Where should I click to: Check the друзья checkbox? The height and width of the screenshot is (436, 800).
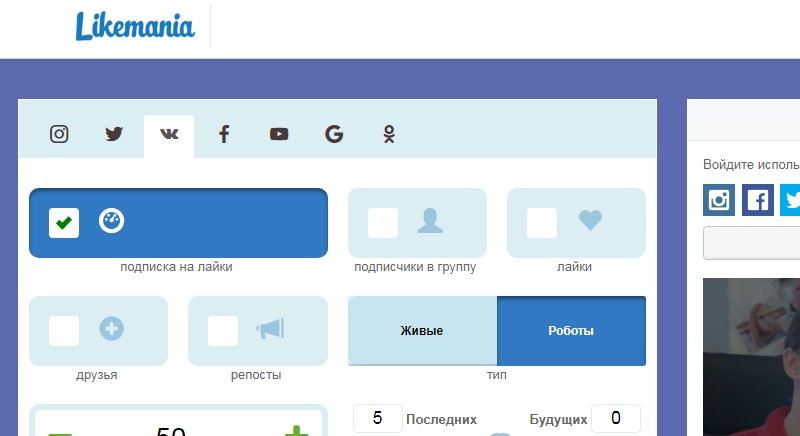64,331
